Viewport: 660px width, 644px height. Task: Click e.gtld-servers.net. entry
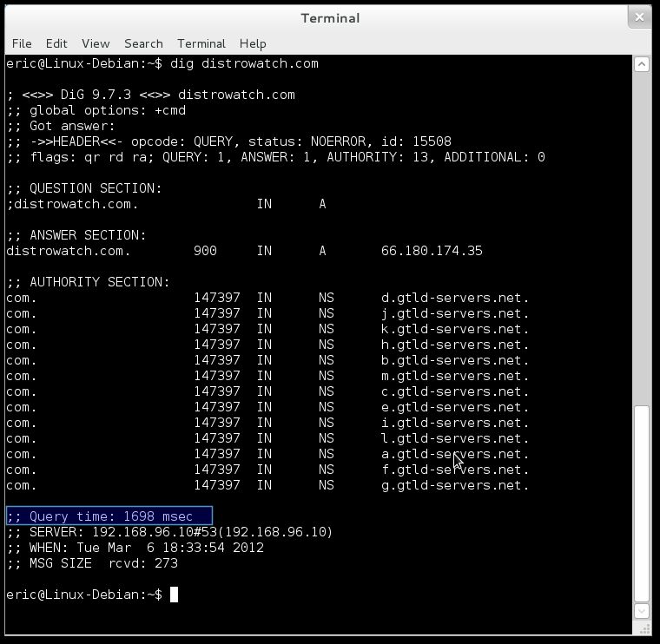point(455,407)
